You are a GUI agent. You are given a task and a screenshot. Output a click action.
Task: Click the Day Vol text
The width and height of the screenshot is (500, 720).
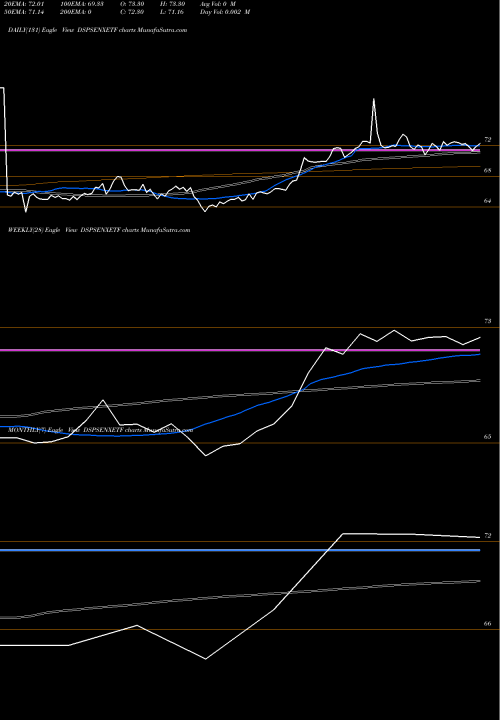coord(225,12)
